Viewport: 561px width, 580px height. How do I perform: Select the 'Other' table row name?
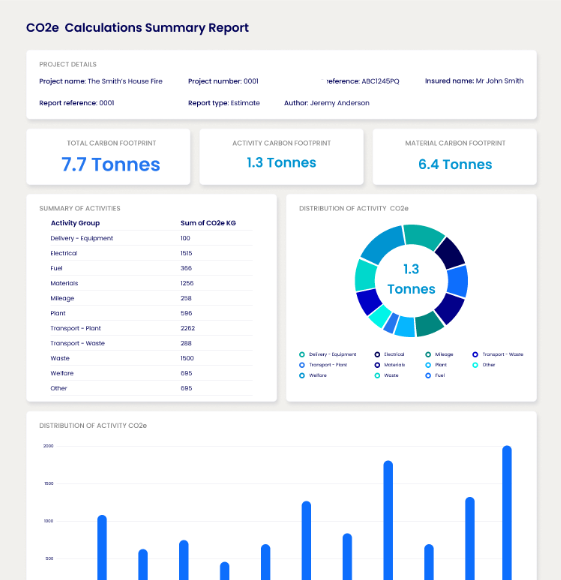pyautogui.click(x=59, y=388)
